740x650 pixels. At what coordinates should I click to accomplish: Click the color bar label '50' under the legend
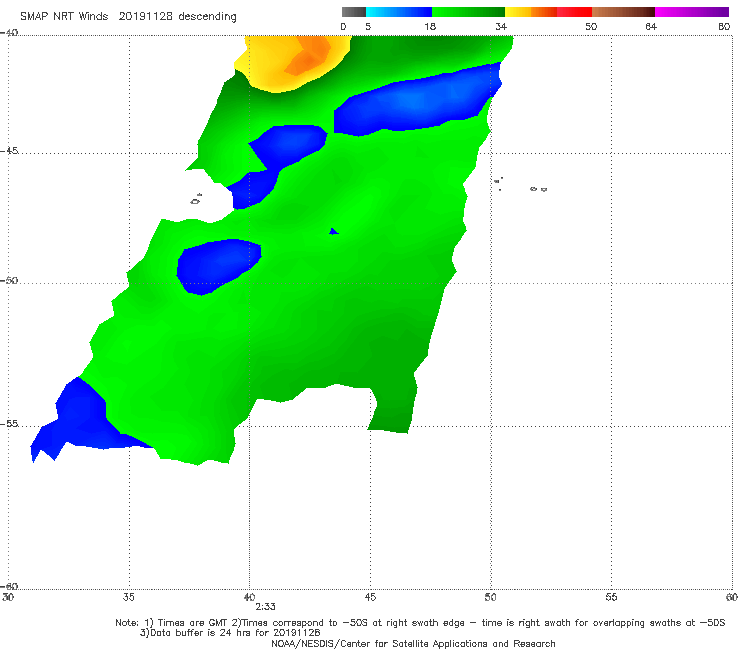pyautogui.click(x=591, y=26)
